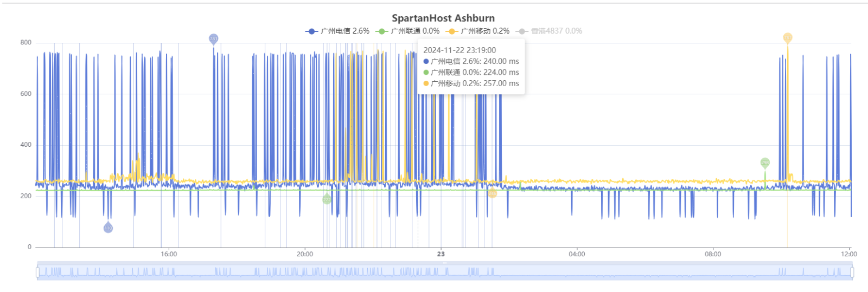Click the blue min marker pin labeled 110
Viewport: 868px width, 292px height.
tap(108, 228)
